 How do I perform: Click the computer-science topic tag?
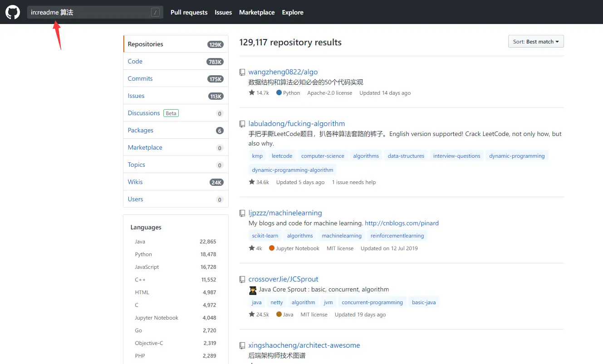[323, 156]
